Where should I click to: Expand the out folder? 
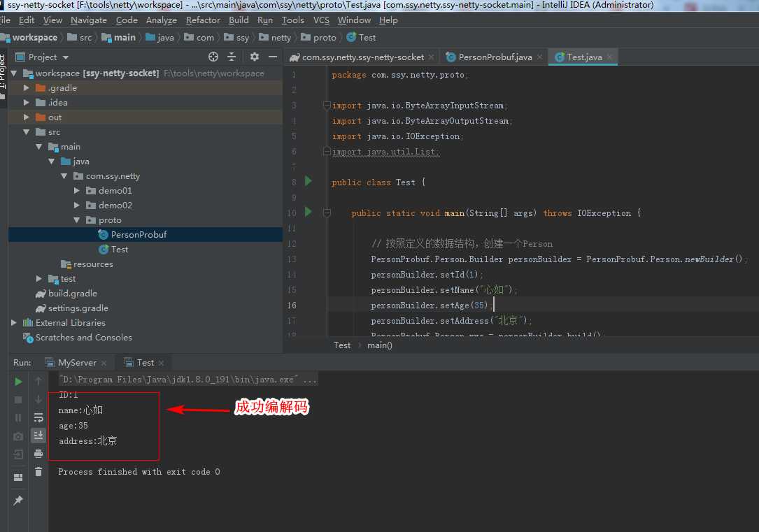26,117
